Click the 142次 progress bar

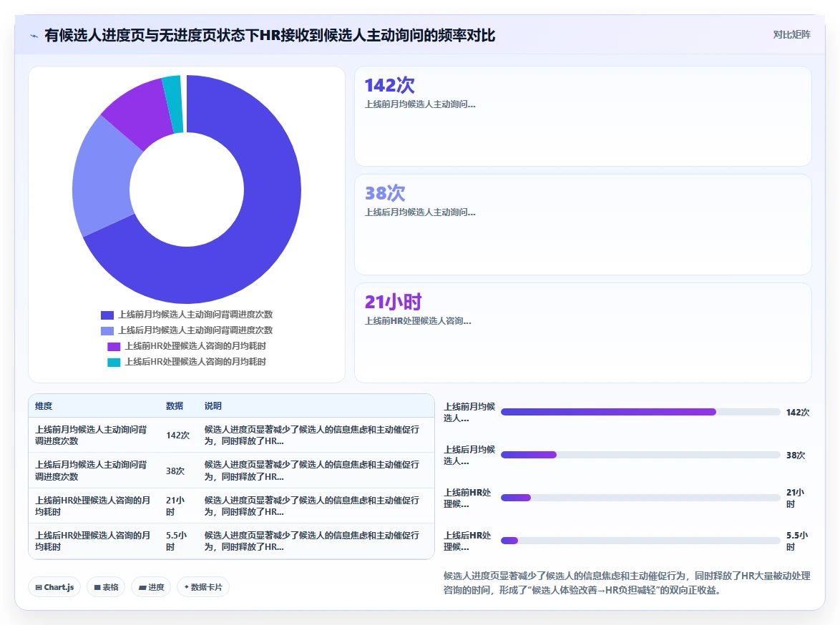click(640, 412)
